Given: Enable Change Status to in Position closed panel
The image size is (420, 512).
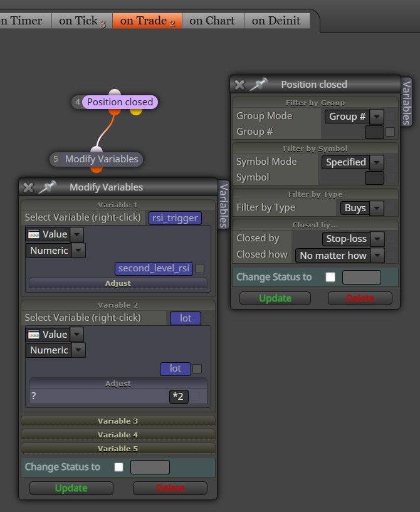Looking at the screenshot, I should [x=330, y=277].
